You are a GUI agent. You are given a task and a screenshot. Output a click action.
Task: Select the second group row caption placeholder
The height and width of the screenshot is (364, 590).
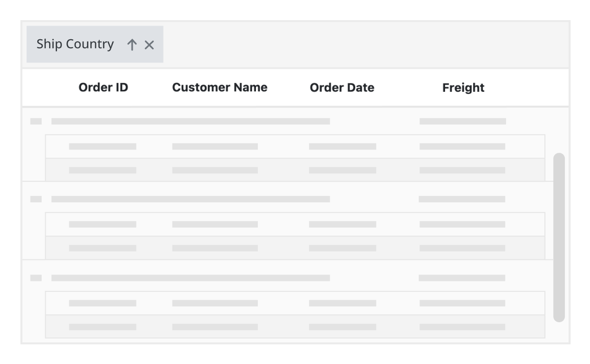click(x=191, y=199)
